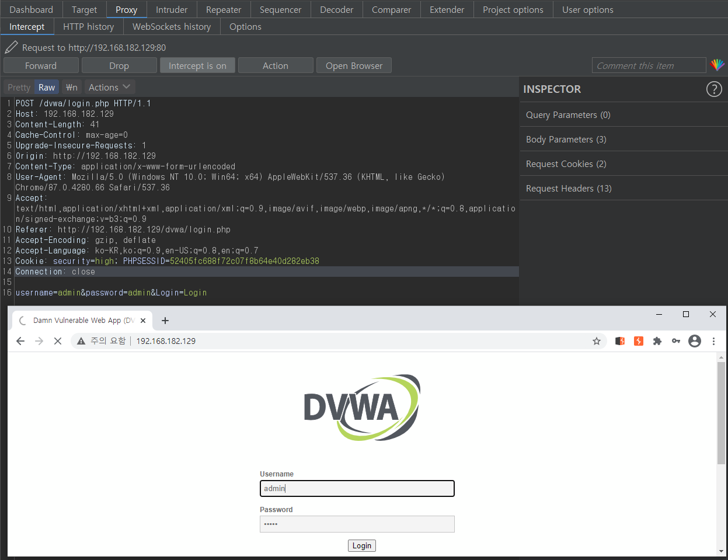Click the DVWA Login button

tap(362, 545)
